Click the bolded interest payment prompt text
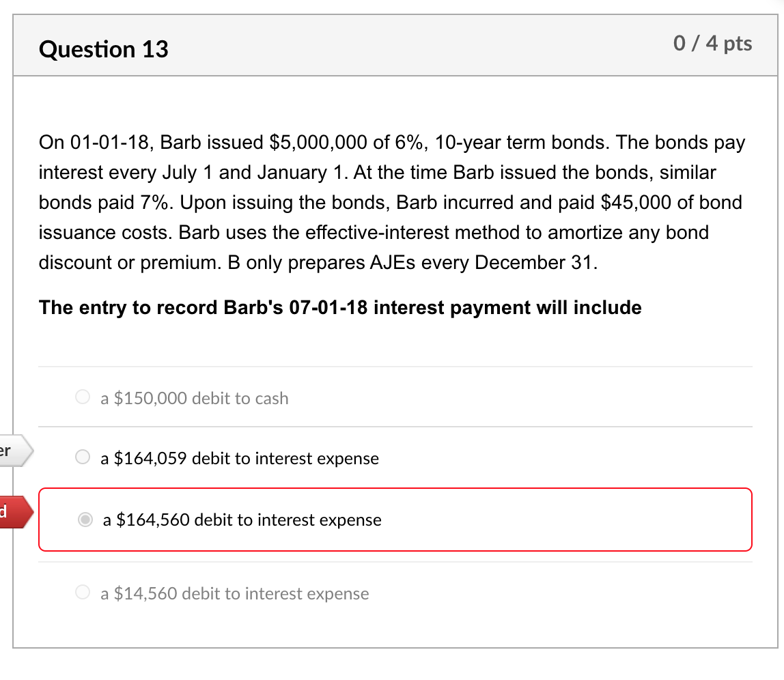Screen dimensions: 784x680 (x=339, y=307)
